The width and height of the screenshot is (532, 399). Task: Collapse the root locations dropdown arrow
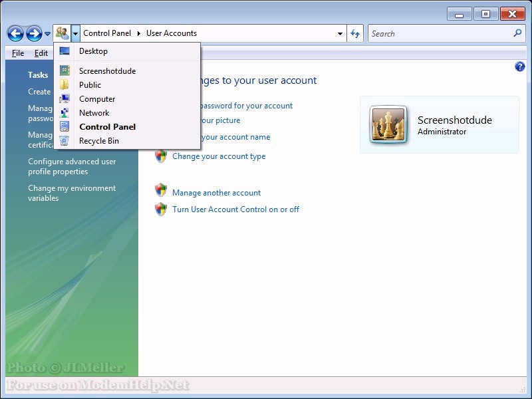point(76,33)
